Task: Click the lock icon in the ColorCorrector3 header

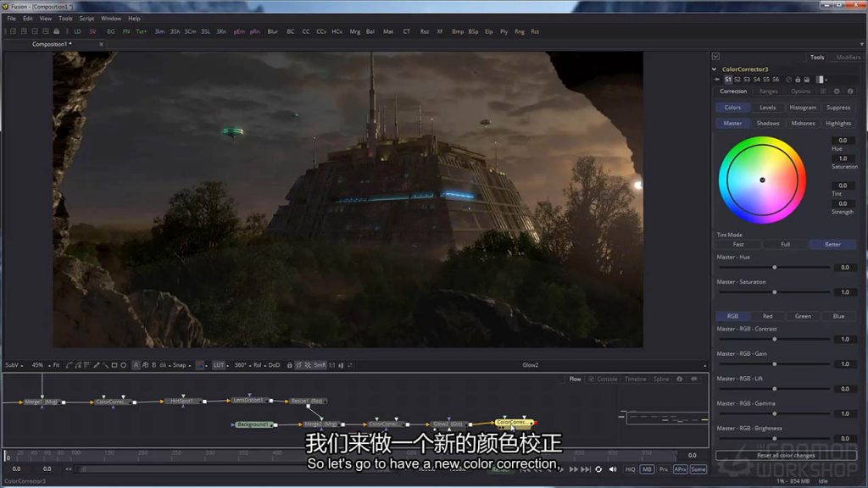Action: click(798, 80)
